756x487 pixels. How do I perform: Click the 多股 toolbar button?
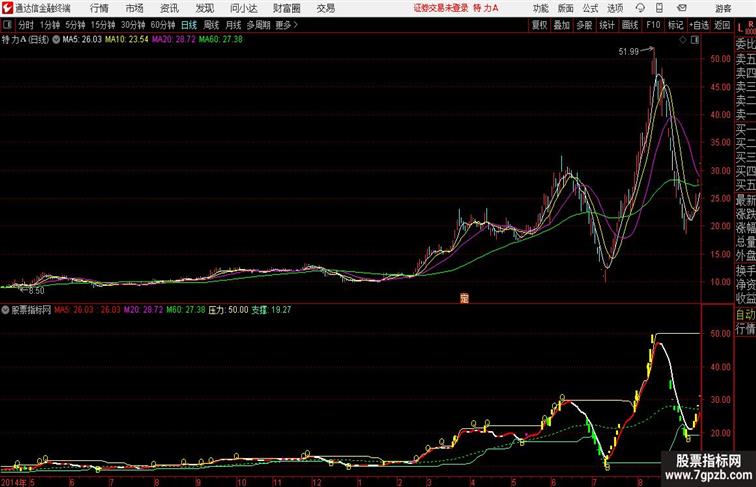(x=584, y=25)
